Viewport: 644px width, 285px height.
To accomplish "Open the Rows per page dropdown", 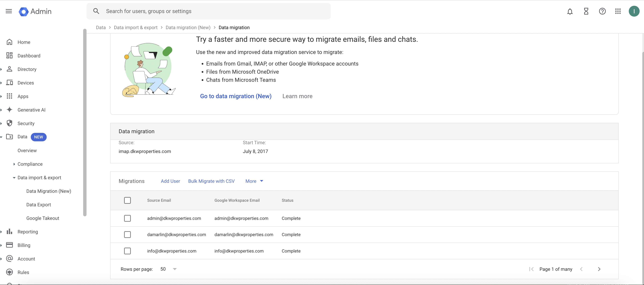I will pos(169,269).
